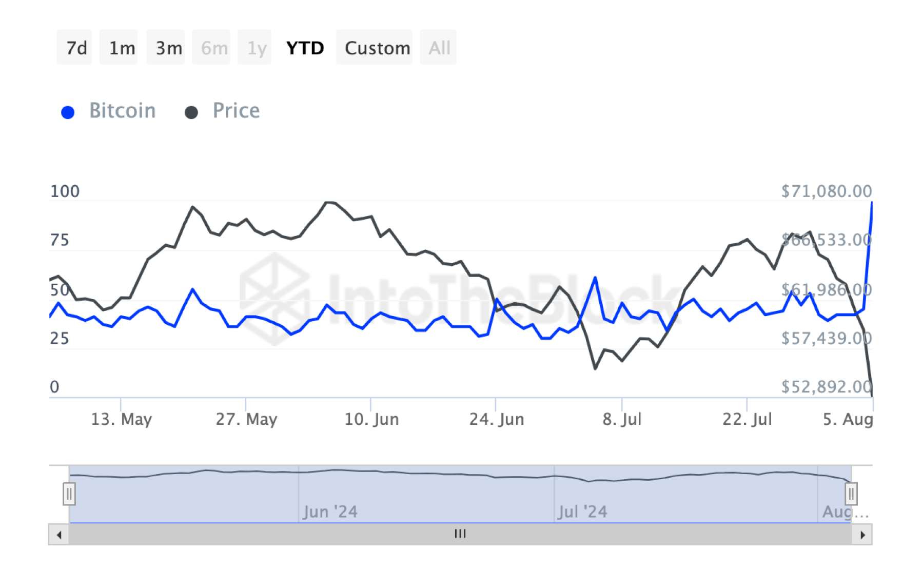Screen dimensions: 922x588
Task: Open the Custom date range picker
Action: click(x=378, y=47)
